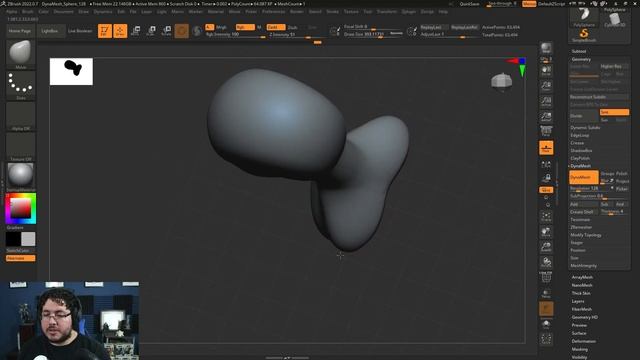The height and width of the screenshot is (360, 640).
Task: Toggle the Zsub button
Action: pos(293,27)
